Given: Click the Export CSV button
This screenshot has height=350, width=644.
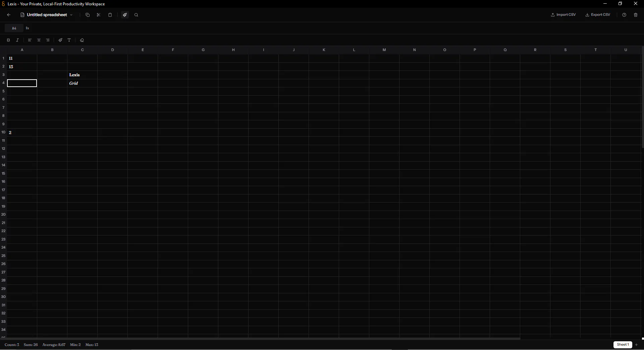Looking at the screenshot, I should (x=598, y=15).
